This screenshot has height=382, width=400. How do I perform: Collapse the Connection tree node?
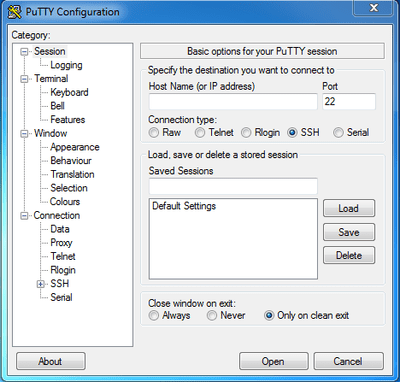(x=24, y=216)
